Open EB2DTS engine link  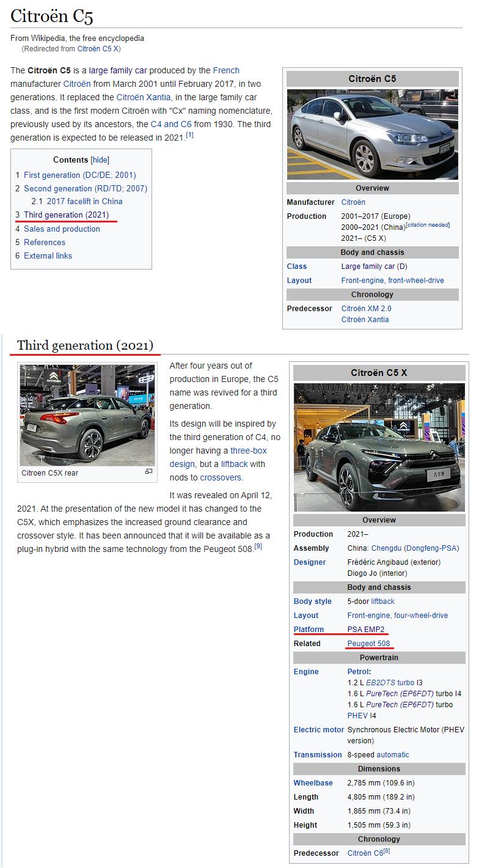pyautogui.click(x=380, y=683)
